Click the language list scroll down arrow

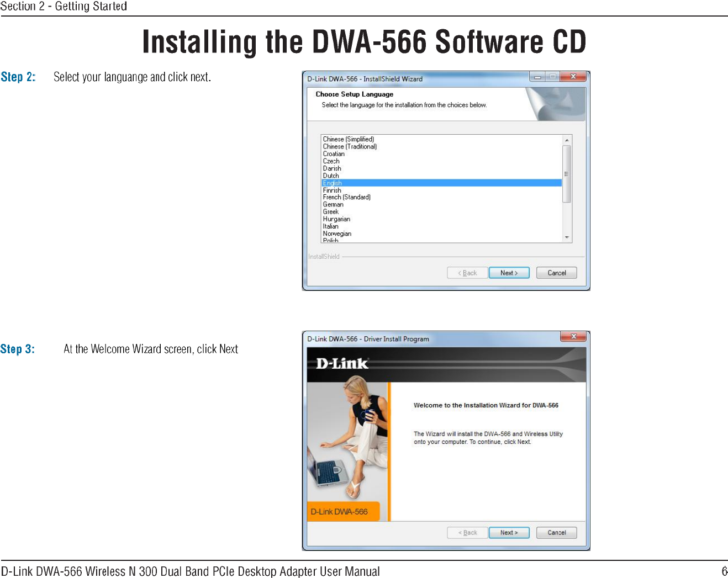pos(567,237)
